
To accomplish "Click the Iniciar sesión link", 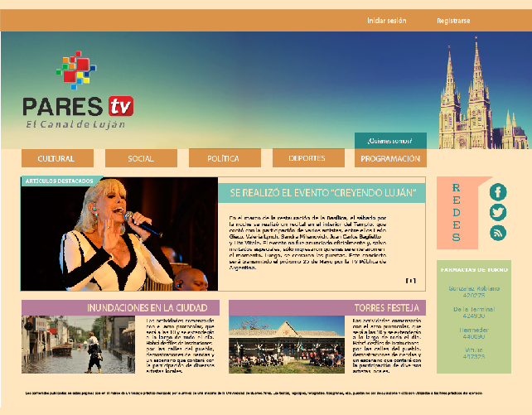I will 386,20.
